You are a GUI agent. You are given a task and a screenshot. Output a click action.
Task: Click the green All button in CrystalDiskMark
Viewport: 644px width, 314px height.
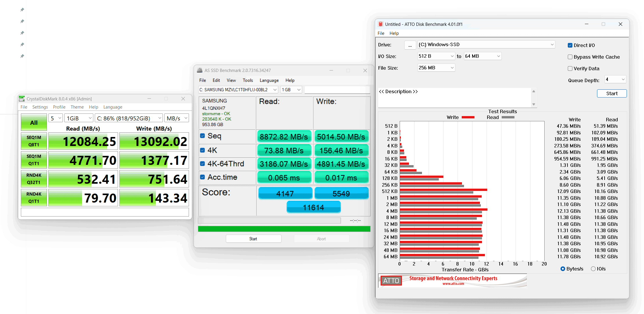click(x=34, y=122)
